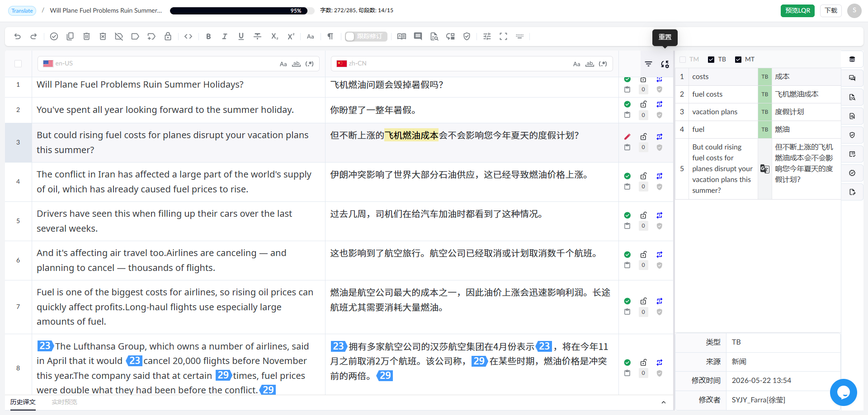Viewport: 868px width, 415px height.
Task: Apply superscript formatting
Action: pyautogui.click(x=291, y=37)
